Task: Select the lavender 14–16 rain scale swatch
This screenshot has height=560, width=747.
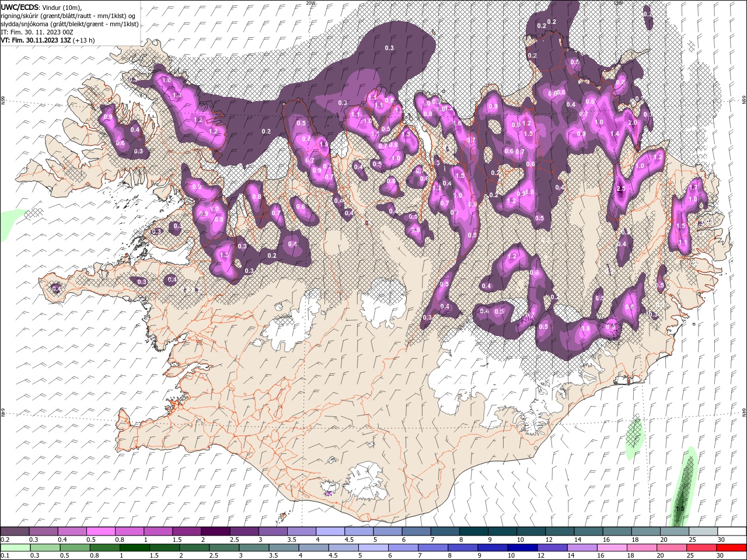Action: [x=582, y=548]
